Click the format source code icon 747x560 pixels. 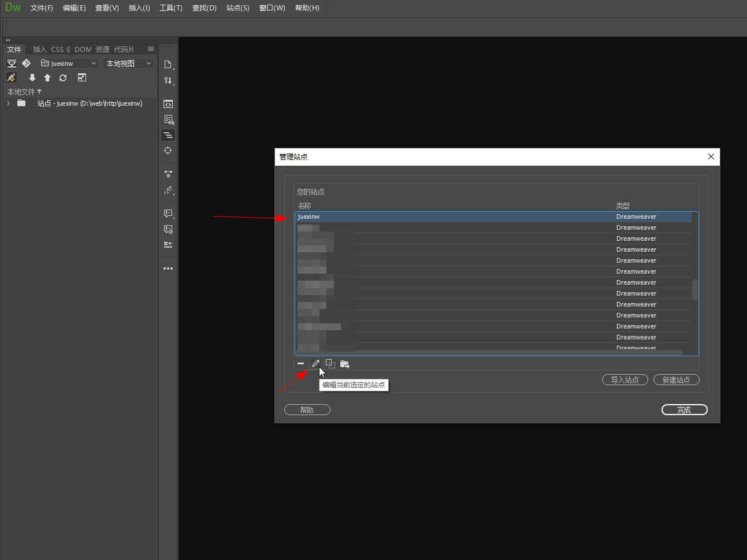pos(168,190)
